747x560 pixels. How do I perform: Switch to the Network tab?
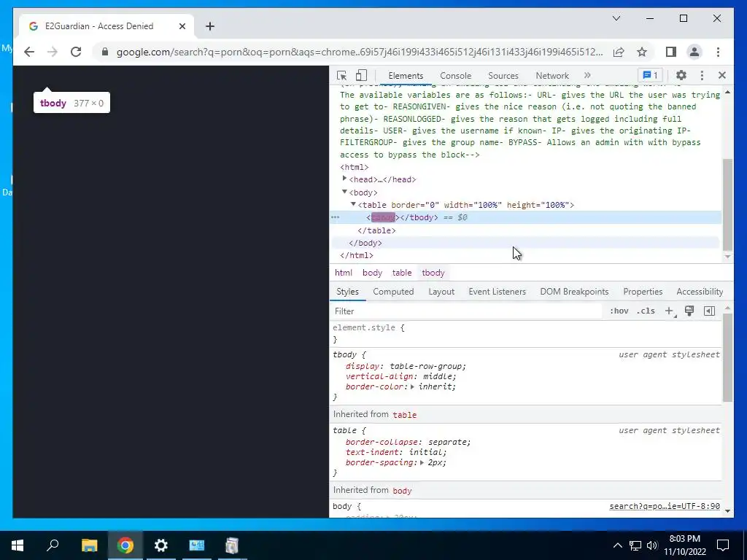[x=552, y=76]
